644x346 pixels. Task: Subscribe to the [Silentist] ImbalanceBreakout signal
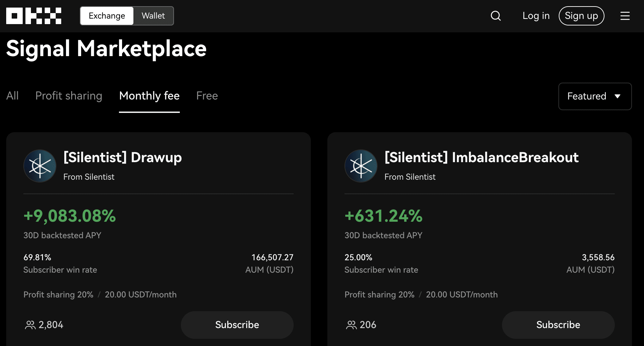point(558,325)
